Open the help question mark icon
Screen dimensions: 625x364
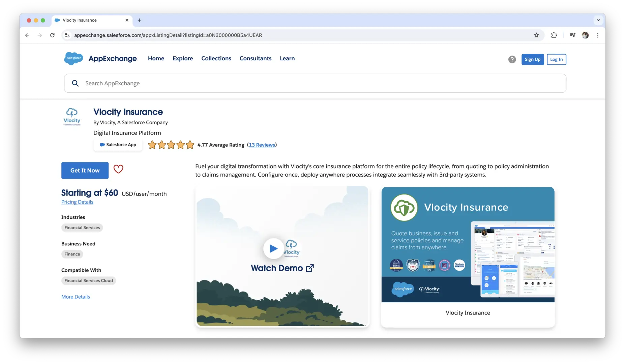(x=512, y=59)
